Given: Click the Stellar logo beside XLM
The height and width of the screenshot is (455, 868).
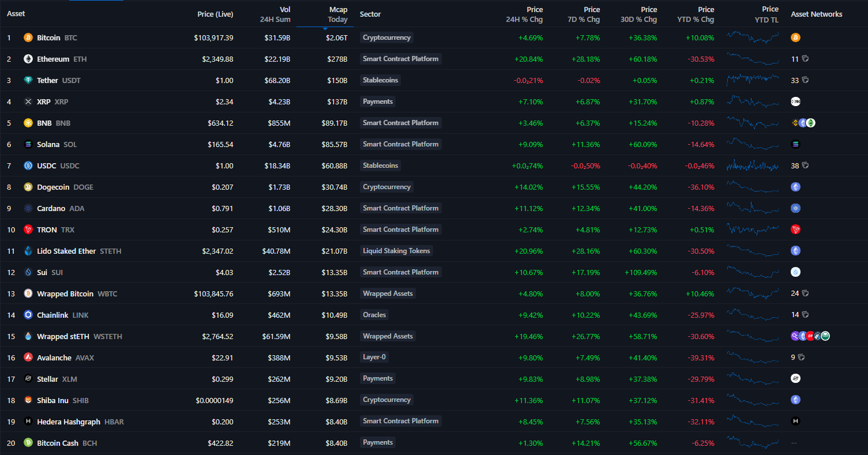Looking at the screenshot, I should pos(28,379).
